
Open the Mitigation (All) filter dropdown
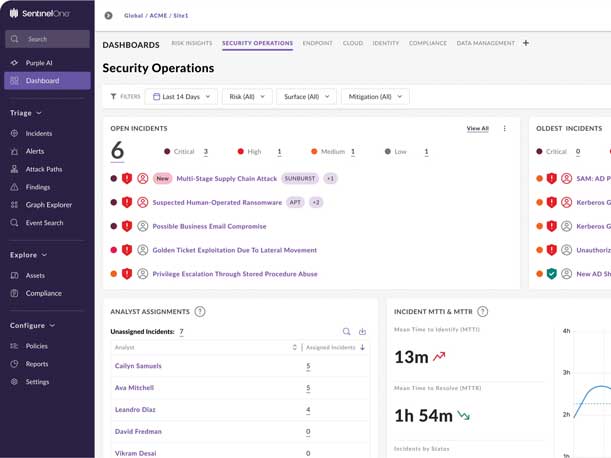click(x=375, y=97)
